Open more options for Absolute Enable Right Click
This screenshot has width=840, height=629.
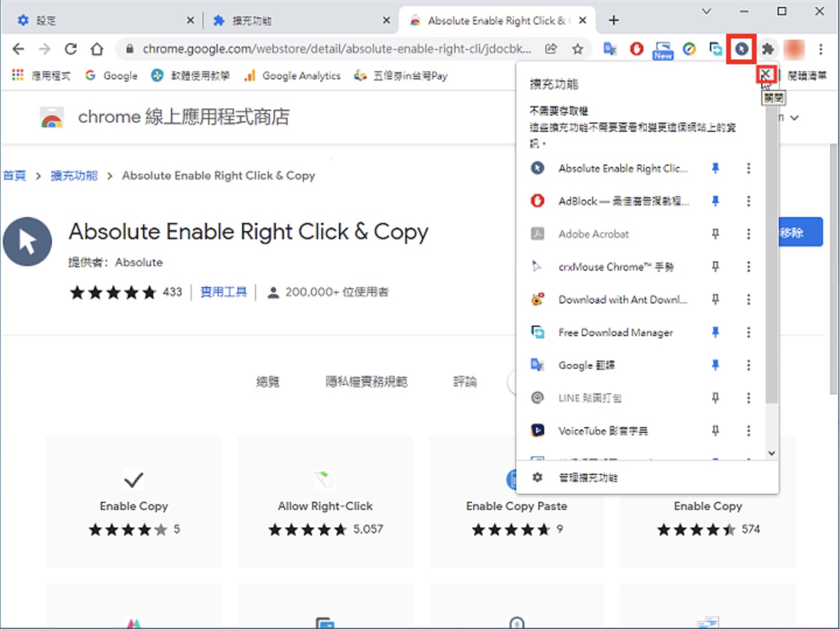[748, 169]
